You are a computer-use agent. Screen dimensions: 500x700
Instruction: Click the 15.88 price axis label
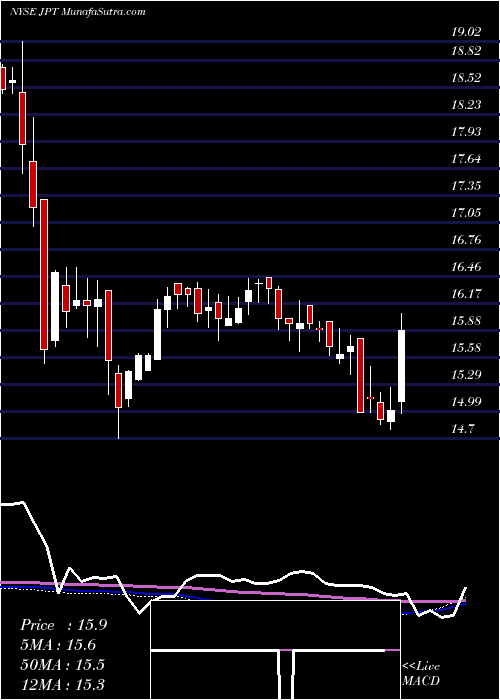pos(466,321)
